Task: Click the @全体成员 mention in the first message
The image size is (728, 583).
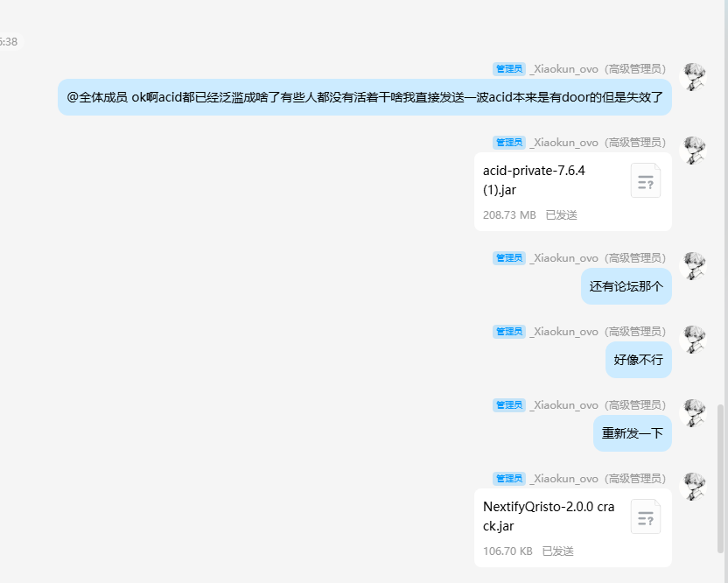Action: 97,97
